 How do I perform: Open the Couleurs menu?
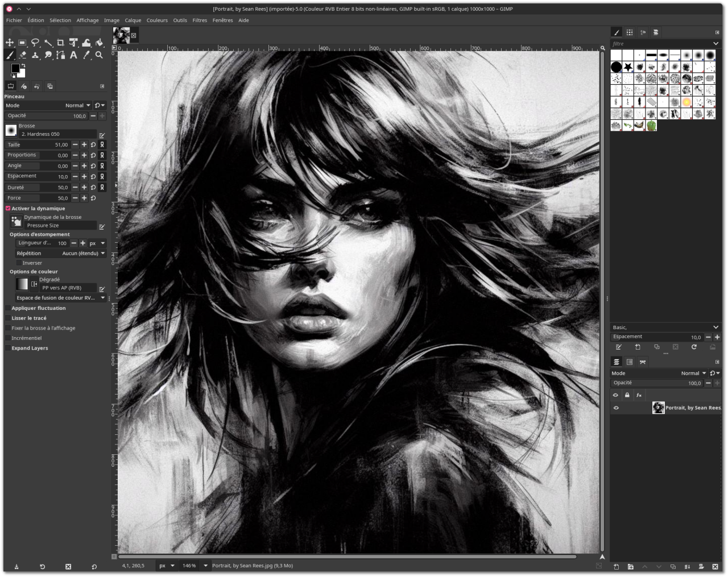157,20
